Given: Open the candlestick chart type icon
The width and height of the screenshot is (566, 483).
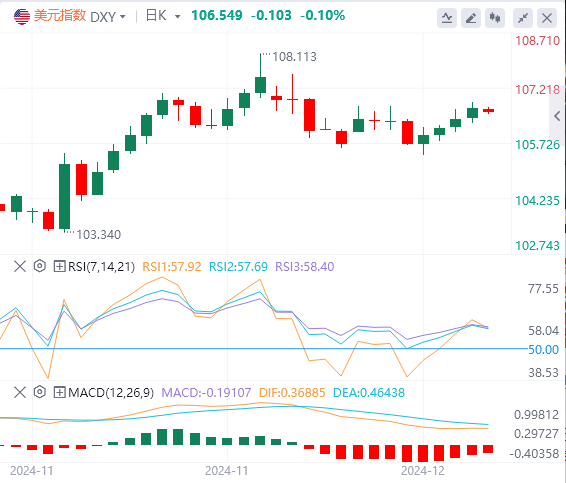Looking at the screenshot, I should point(495,18).
